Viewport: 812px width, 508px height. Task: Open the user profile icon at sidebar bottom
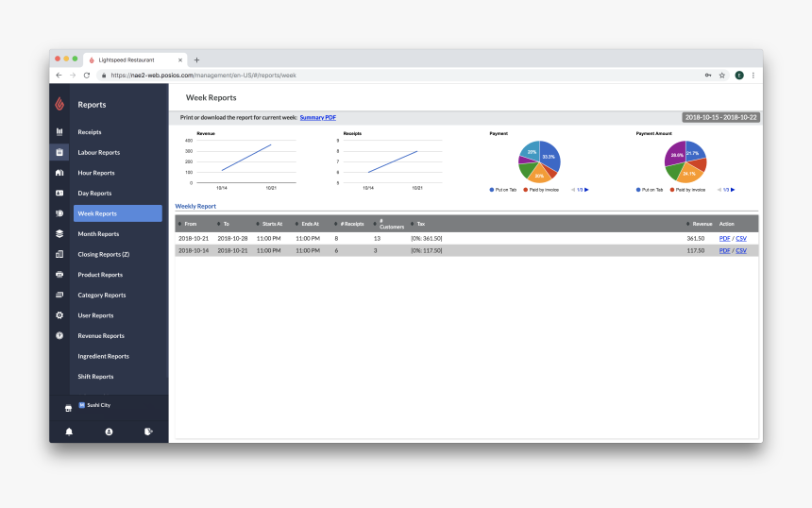pos(109,432)
